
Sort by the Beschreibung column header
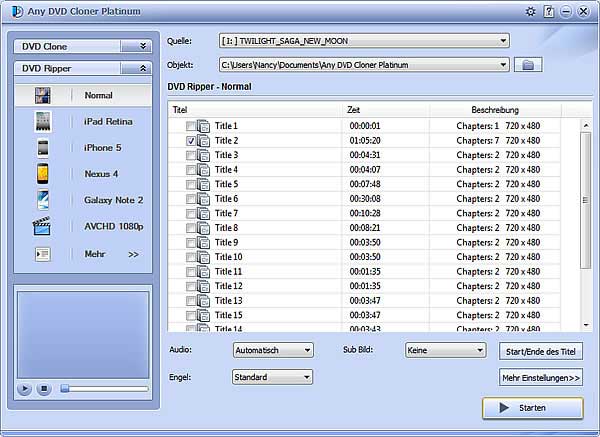[x=495, y=110]
